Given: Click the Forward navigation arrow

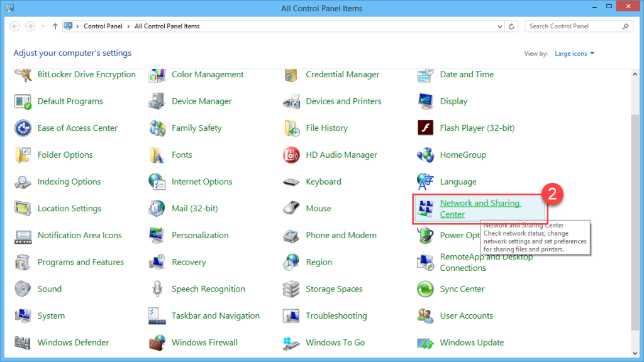Looking at the screenshot, I should 30,26.
